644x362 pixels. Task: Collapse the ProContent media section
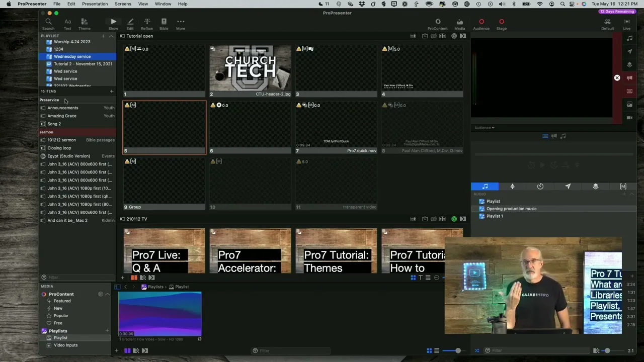click(107, 294)
